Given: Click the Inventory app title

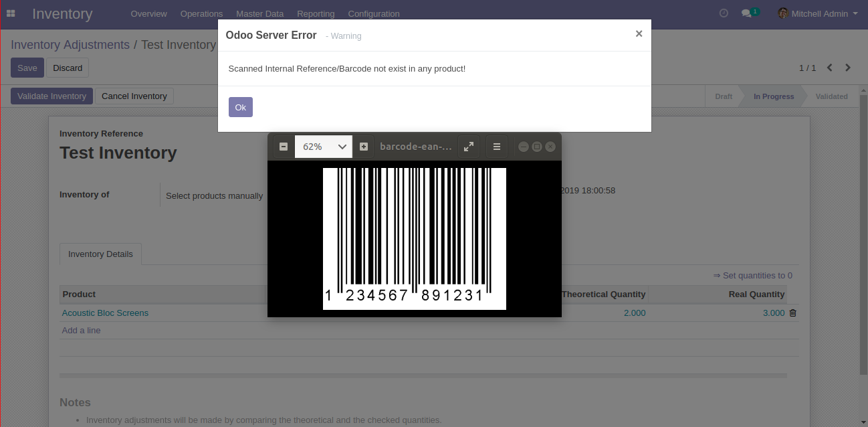Looking at the screenshot, I should click(62, 13).
